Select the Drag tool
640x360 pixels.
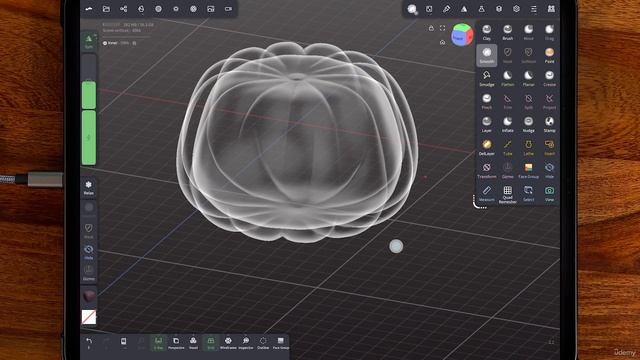click(549, 32)
